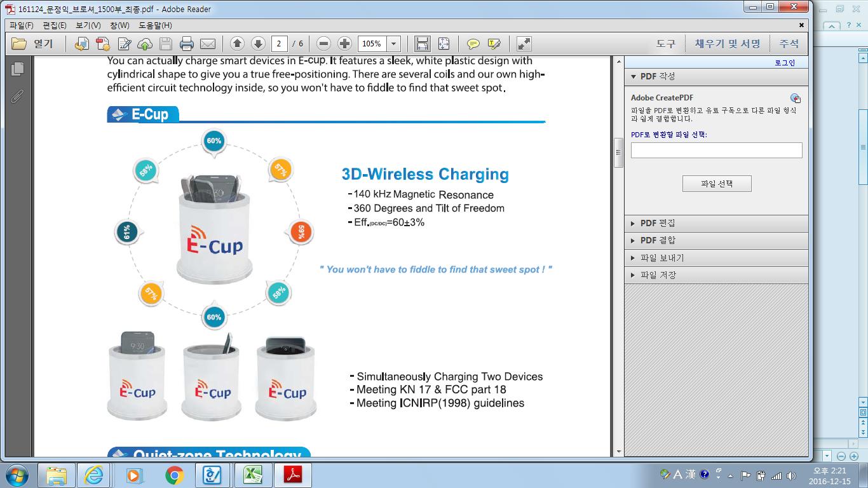
Task: Expand the PDF 편집 section
Action: [716, 223]
